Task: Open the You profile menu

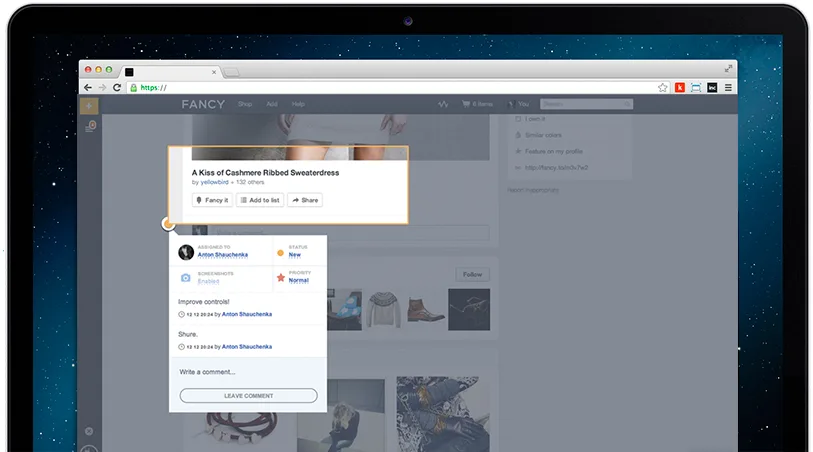Action: 518,104
